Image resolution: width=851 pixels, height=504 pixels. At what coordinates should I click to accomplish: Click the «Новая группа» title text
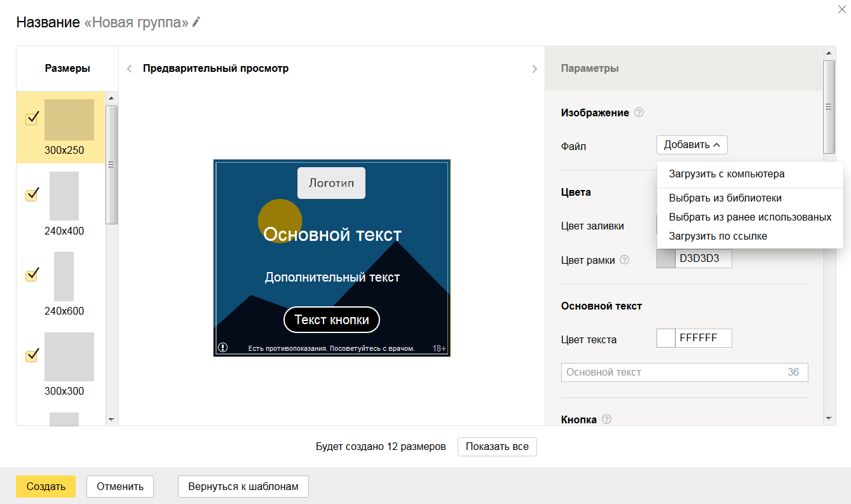coord(137,22)
